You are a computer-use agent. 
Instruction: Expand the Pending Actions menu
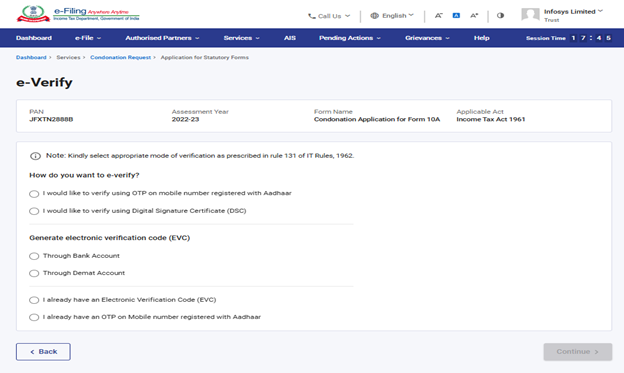350,38
